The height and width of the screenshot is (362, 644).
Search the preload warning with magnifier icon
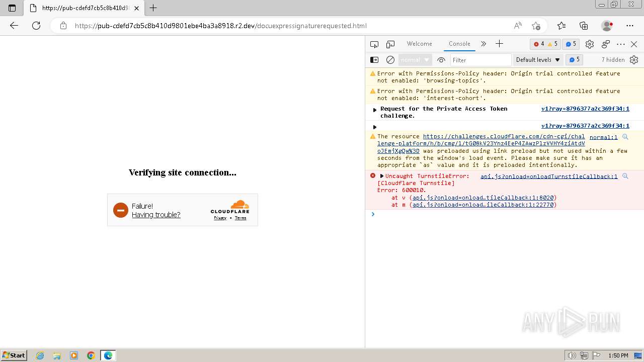click(x=625, y=137)
